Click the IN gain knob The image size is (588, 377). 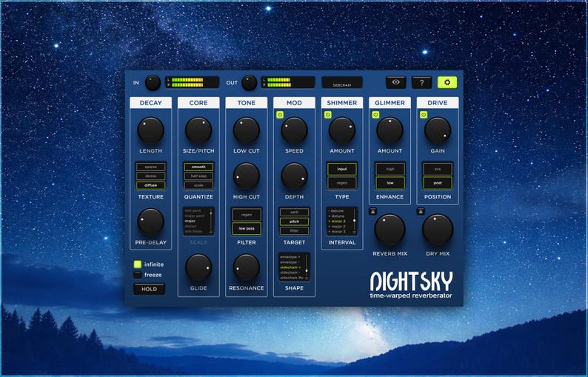pos(153,82)
